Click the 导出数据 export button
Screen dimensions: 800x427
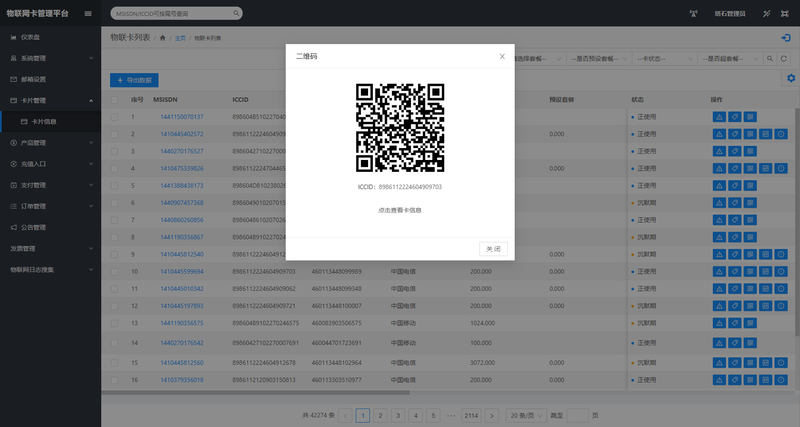coord(134,80)
